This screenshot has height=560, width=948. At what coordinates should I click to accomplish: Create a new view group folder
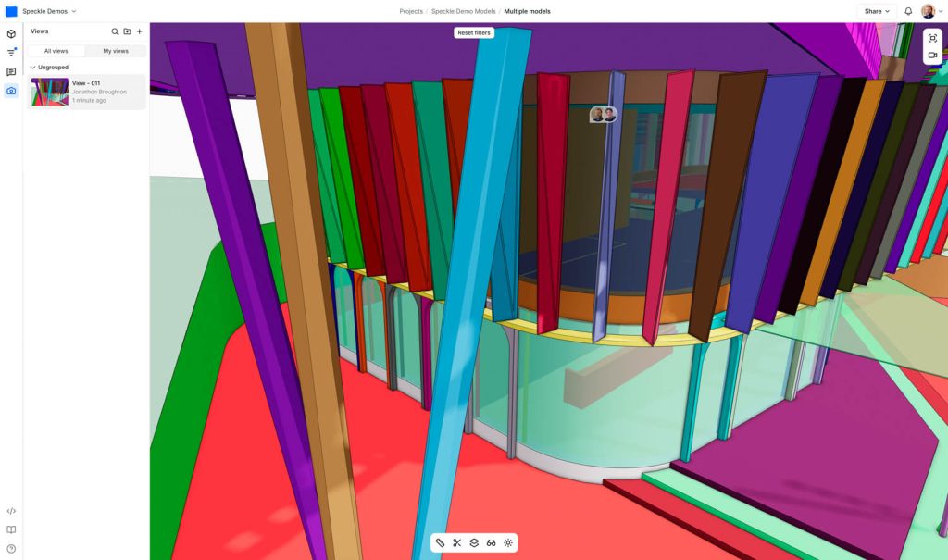[x=127, y=31]
